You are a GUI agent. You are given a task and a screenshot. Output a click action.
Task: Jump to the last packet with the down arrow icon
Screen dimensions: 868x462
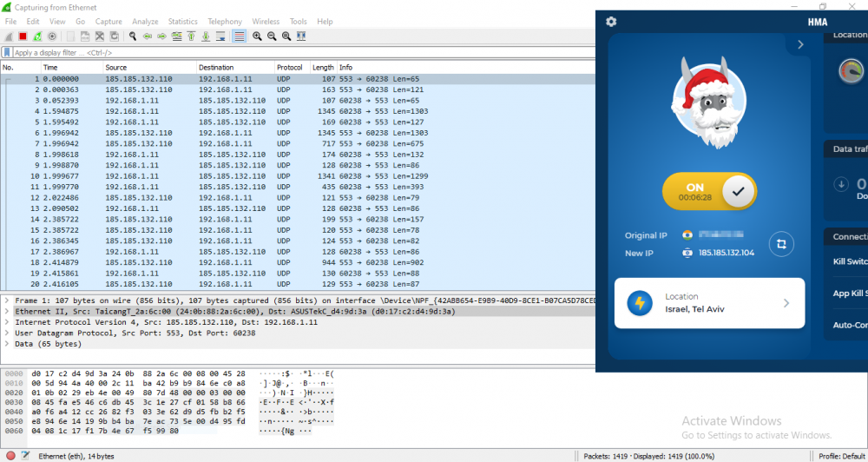206,36
